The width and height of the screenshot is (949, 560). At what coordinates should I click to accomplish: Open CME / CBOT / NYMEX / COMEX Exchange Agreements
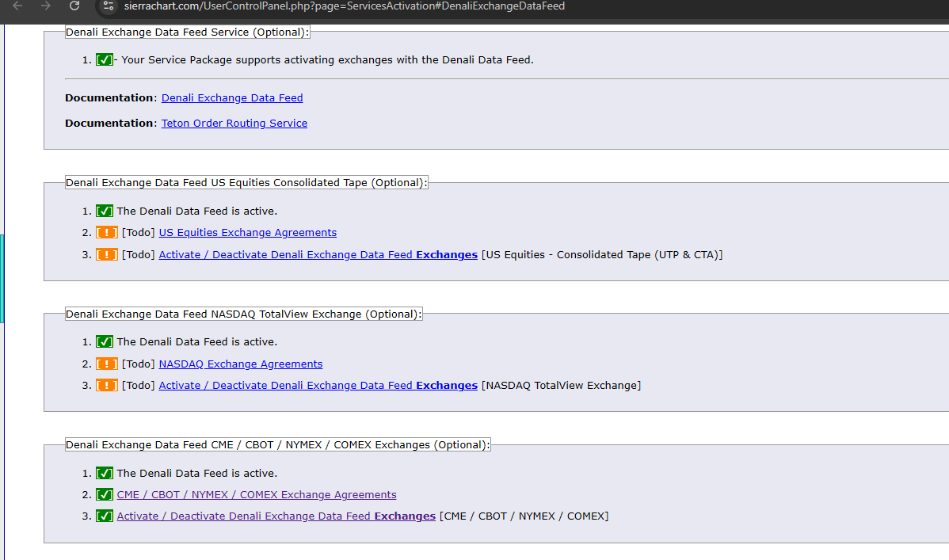coord(257,494)
